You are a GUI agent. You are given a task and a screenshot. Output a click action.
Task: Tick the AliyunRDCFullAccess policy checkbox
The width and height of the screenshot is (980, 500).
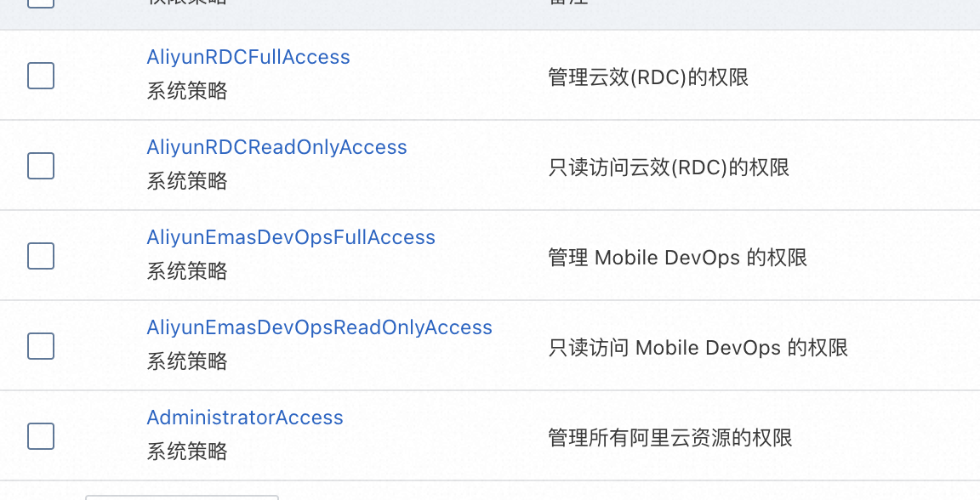pos(41,76)
